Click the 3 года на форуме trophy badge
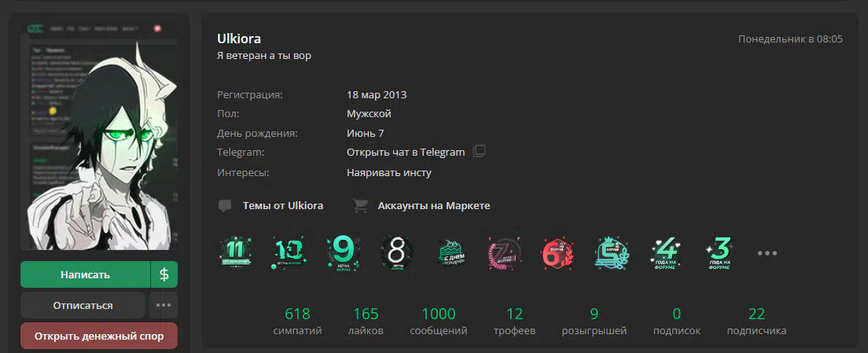 (719, 253)
